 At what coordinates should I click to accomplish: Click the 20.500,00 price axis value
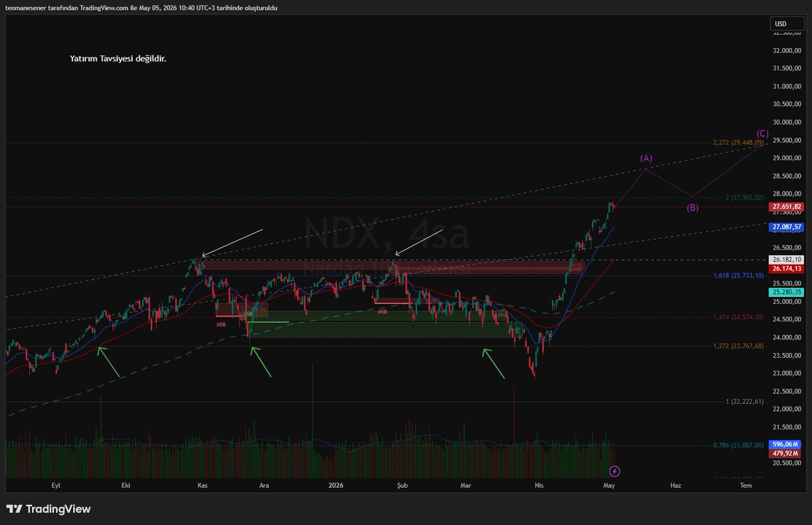click(x=788, y=463)
